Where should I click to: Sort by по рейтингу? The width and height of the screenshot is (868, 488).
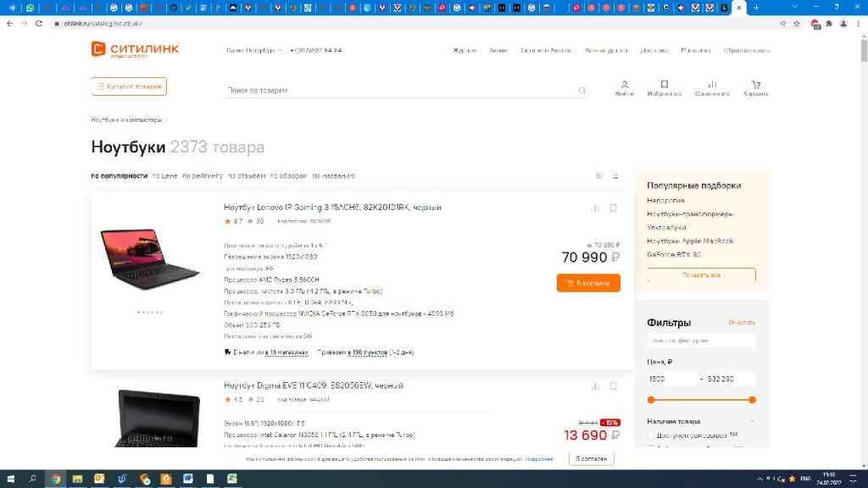click(203, 176)
